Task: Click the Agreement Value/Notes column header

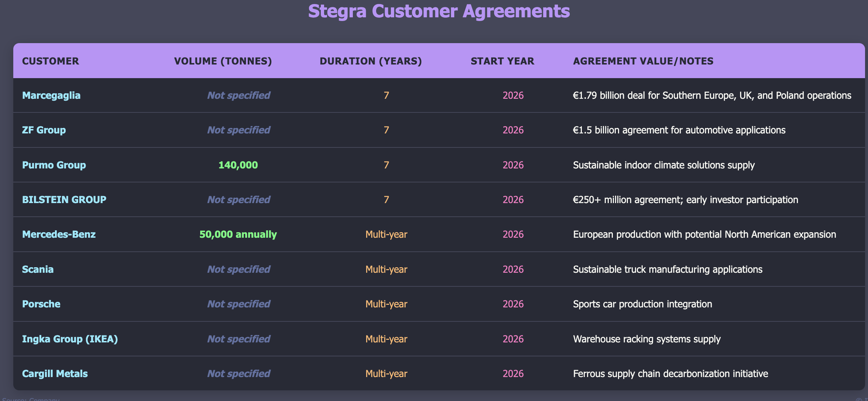Action: point(643,61)
